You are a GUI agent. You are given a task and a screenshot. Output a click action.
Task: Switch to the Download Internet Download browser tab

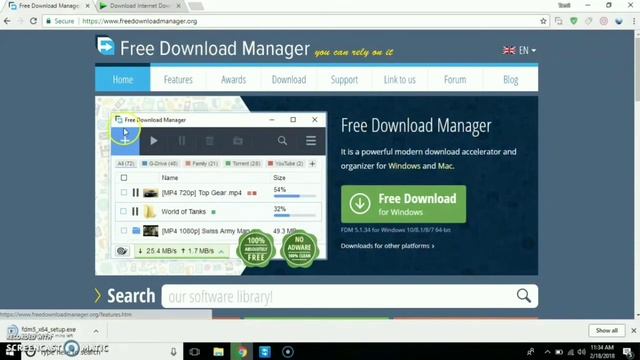[140, 6]
